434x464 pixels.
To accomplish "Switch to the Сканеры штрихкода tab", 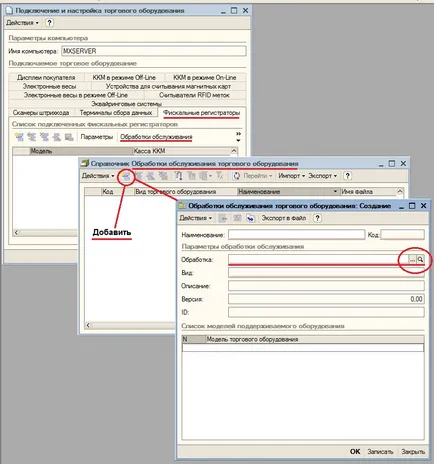I will point(41,113).
